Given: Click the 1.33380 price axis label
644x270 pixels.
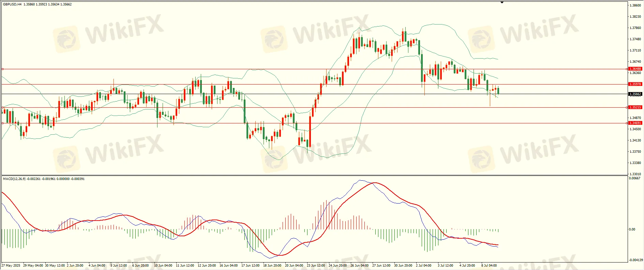Looking at the screenshot, I should [635, 163].
